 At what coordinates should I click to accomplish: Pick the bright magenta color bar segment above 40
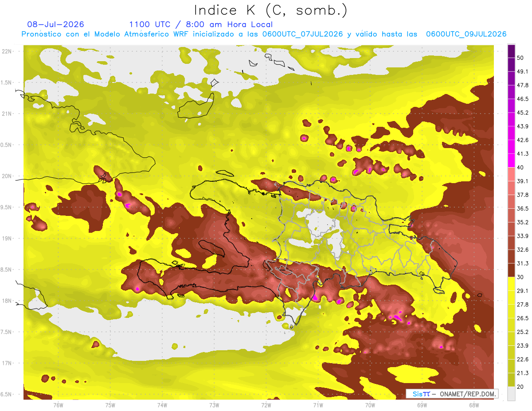[511, 160]
